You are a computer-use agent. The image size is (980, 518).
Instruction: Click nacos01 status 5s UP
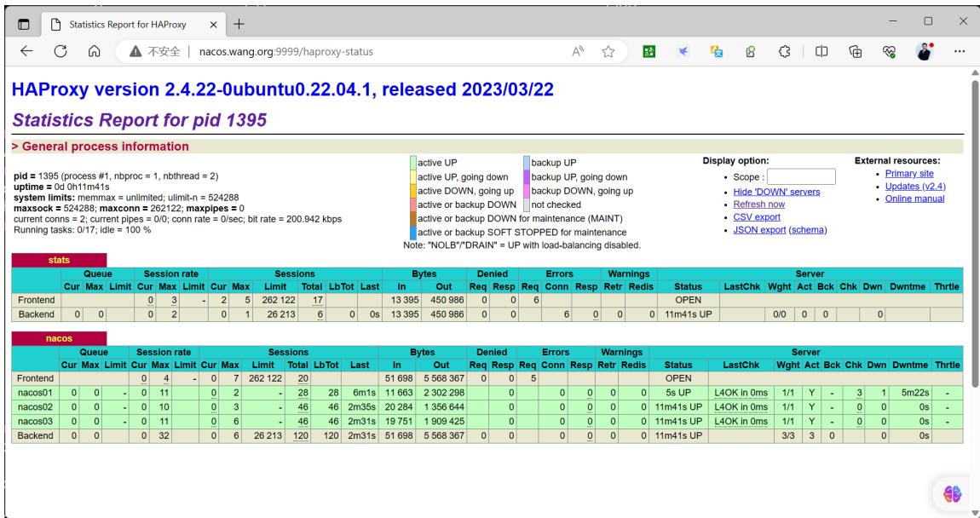point(678,393)
